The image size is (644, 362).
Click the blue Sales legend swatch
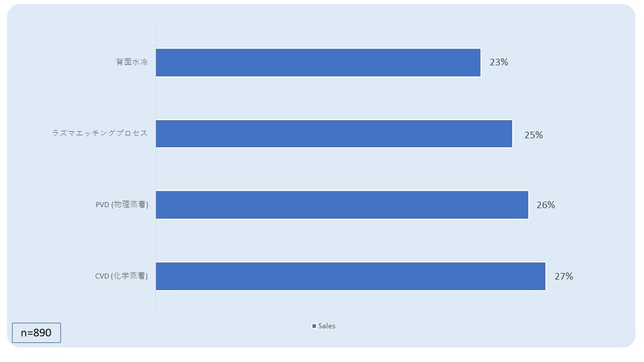coord(314,326)
